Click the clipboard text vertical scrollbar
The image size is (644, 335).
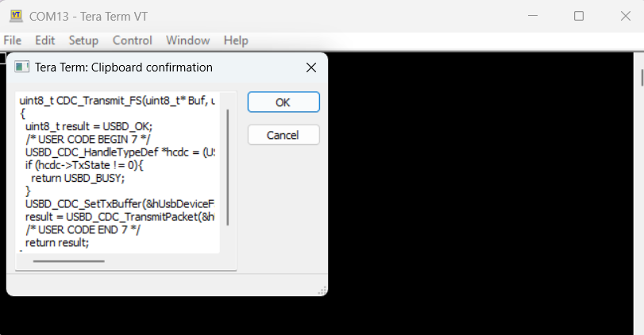(228, 167)
